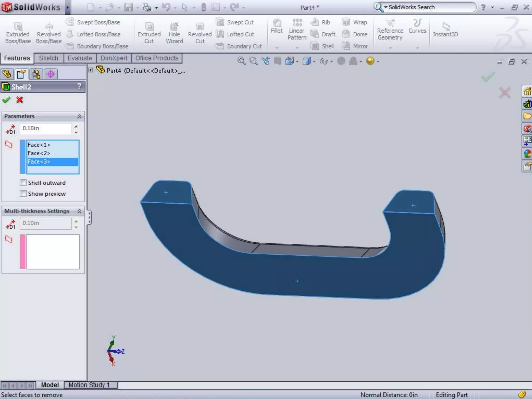
Task: Enable the Show preview checkbox
Action: [23, 194]
